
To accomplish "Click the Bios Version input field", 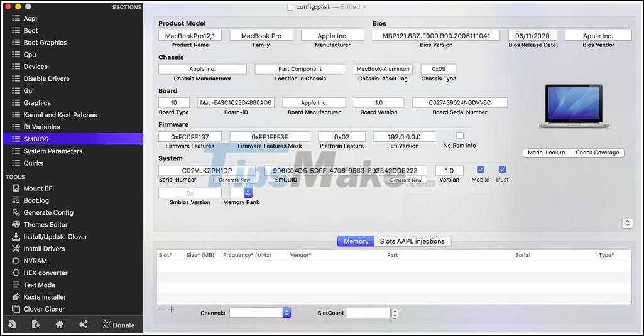I will [x=436, y=36].
